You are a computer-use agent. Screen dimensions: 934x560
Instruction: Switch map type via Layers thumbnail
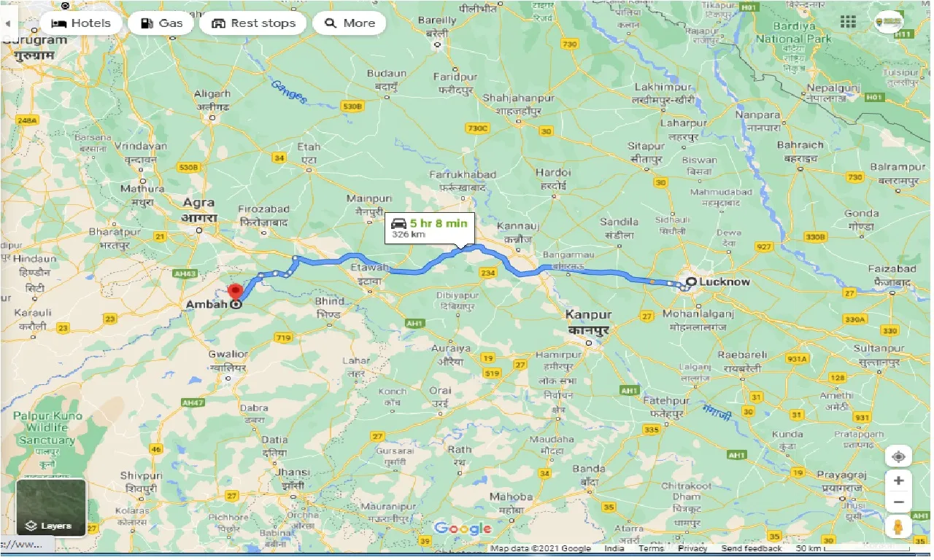pos(51,507)
